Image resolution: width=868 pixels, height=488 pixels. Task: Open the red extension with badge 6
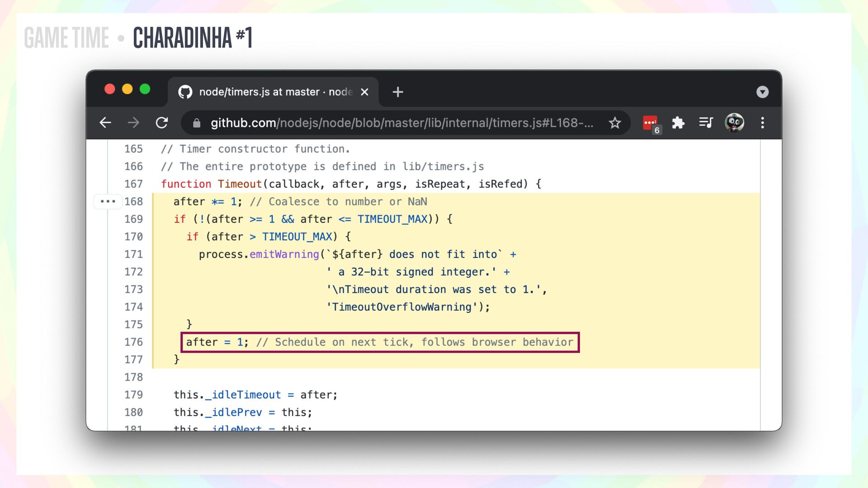(651, 124)
